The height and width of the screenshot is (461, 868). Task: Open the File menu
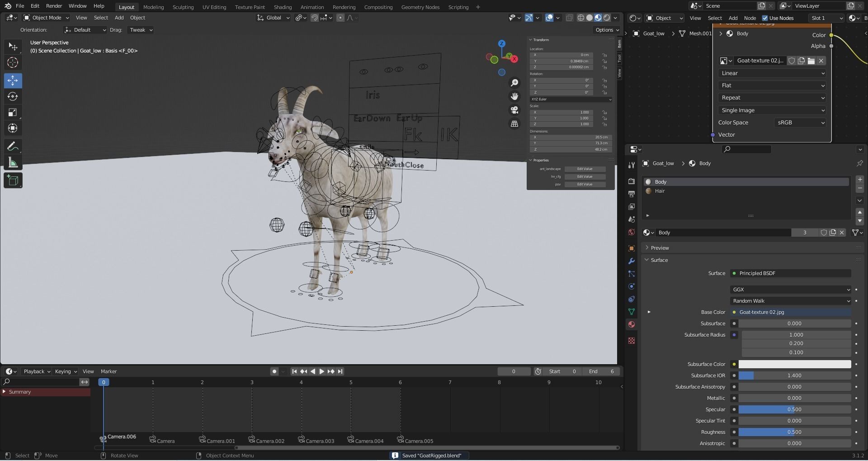tap(20, 6)
